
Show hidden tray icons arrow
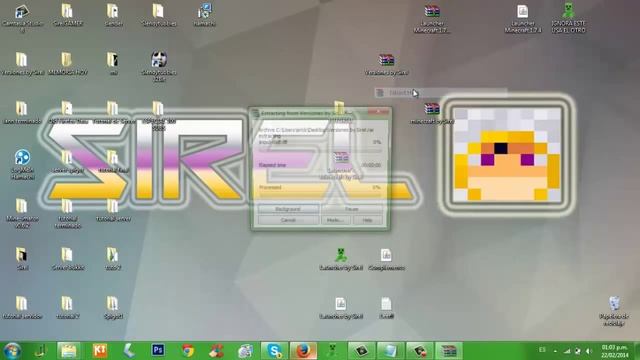click(555, 351)
